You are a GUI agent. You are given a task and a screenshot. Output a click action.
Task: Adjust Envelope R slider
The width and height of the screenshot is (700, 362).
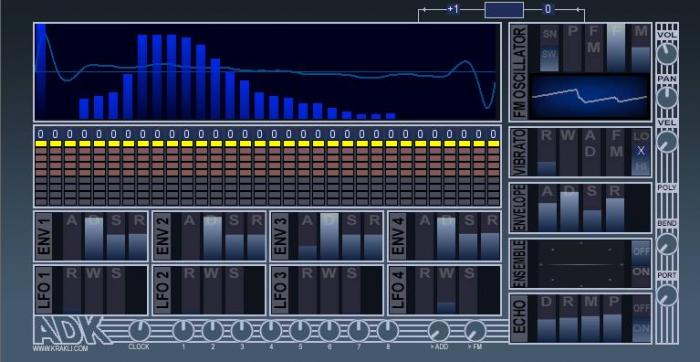point(615,208)
